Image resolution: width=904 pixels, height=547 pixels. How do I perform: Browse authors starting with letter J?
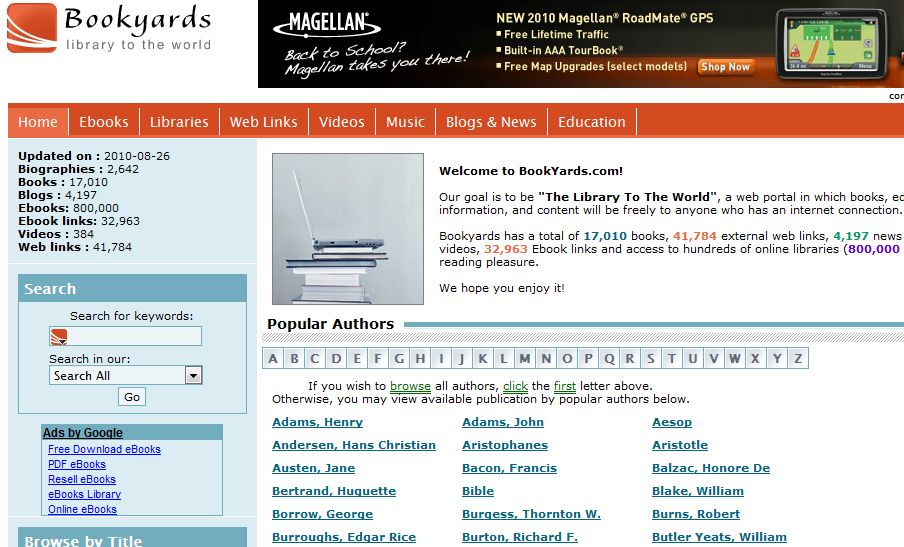tap(462, 358)
